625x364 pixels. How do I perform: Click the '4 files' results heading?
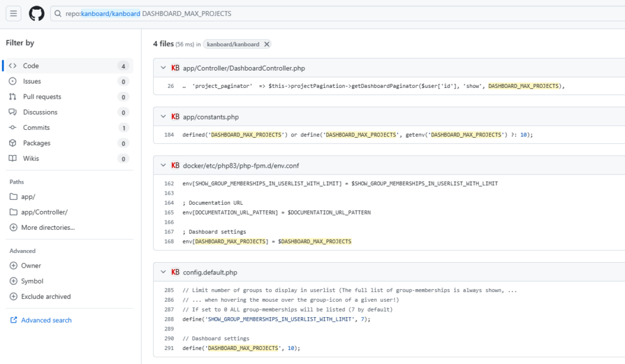pos(164,44)
